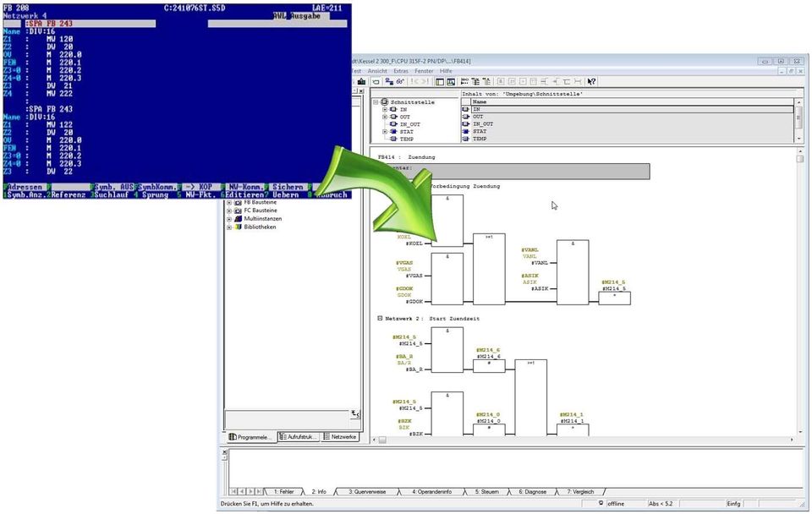
Task: Select the IN_OUT row in the Name table
Action: (627, 124)
